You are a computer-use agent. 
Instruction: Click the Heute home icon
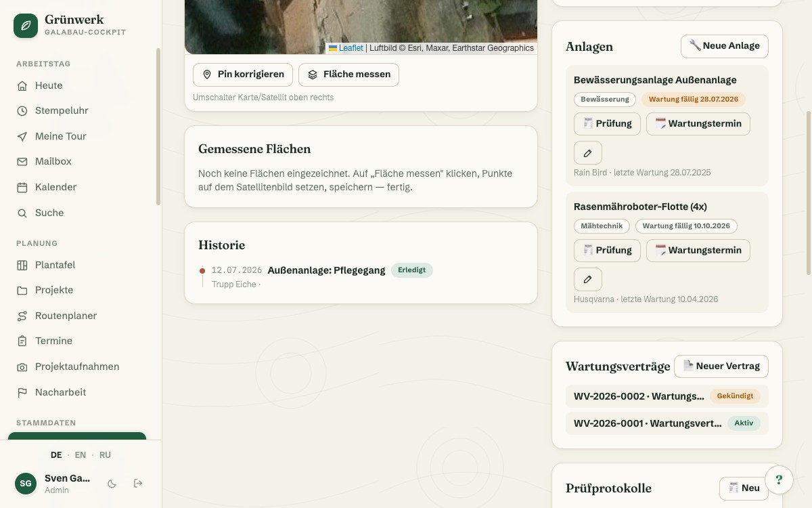tap(22, 85)
